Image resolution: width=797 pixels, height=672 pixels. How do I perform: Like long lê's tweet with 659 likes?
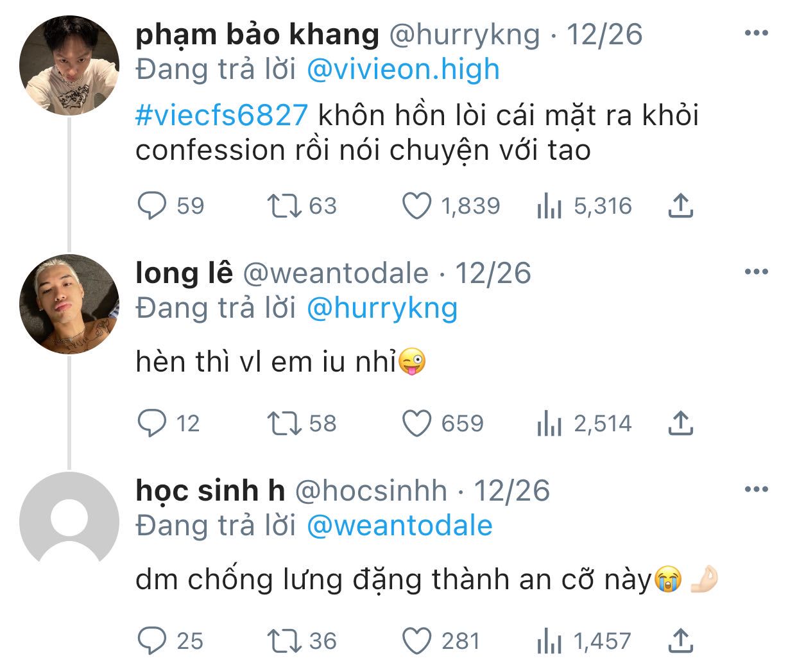point(416,424)
